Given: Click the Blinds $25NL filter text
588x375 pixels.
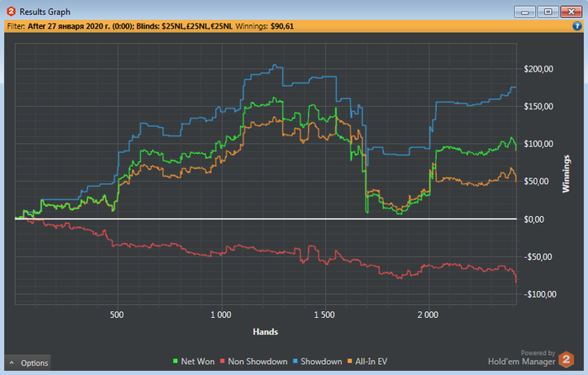Looking at the screenshot, I should pos(184,26).
